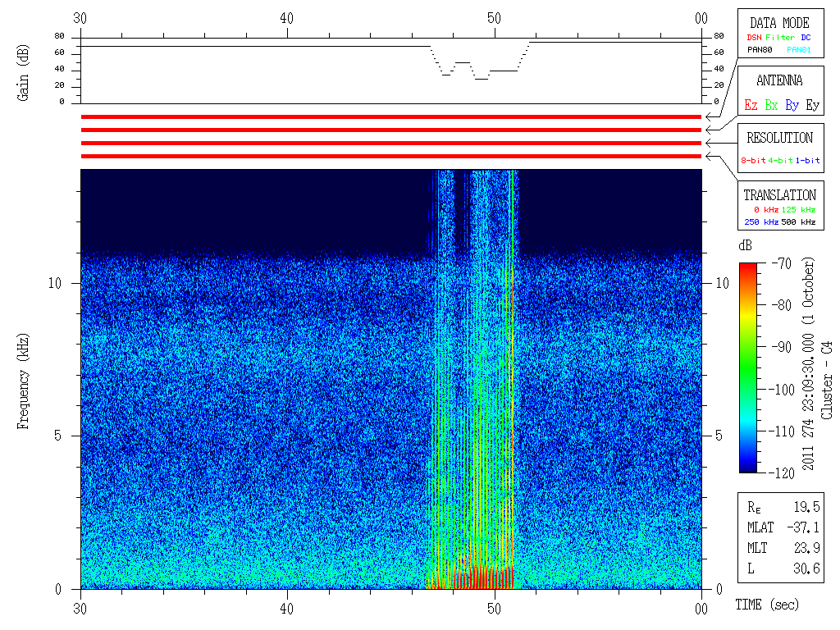840x630 pixels.
Task: Click the bottom axis time label 50
Action: pyautogui.click(x=494, y=609)
